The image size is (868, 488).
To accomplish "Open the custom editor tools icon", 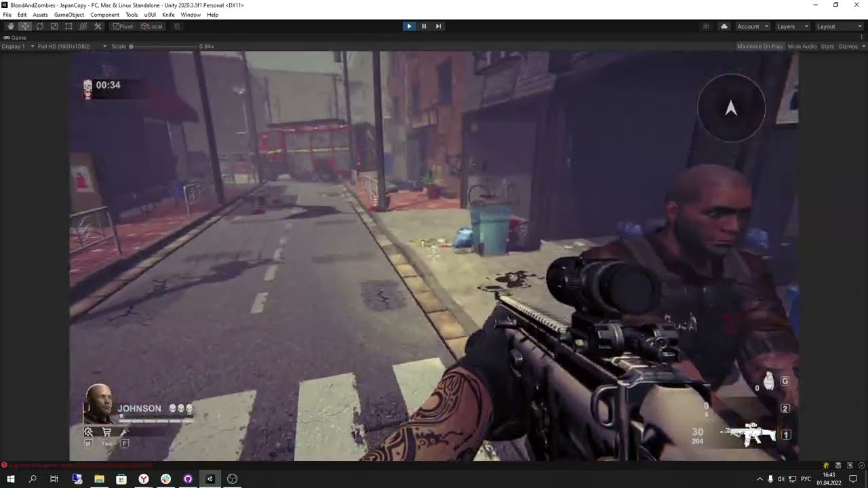I will (98, 26).
